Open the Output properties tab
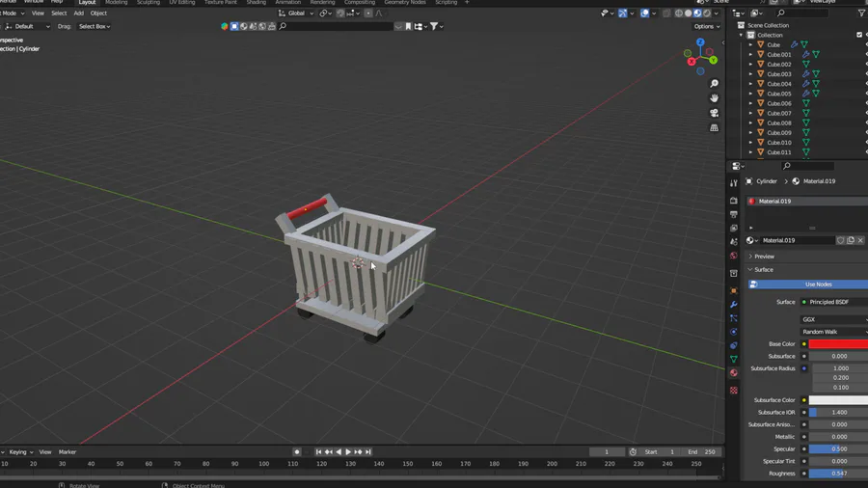This screenshot has width=868, height=488. [x=734, y=214]
